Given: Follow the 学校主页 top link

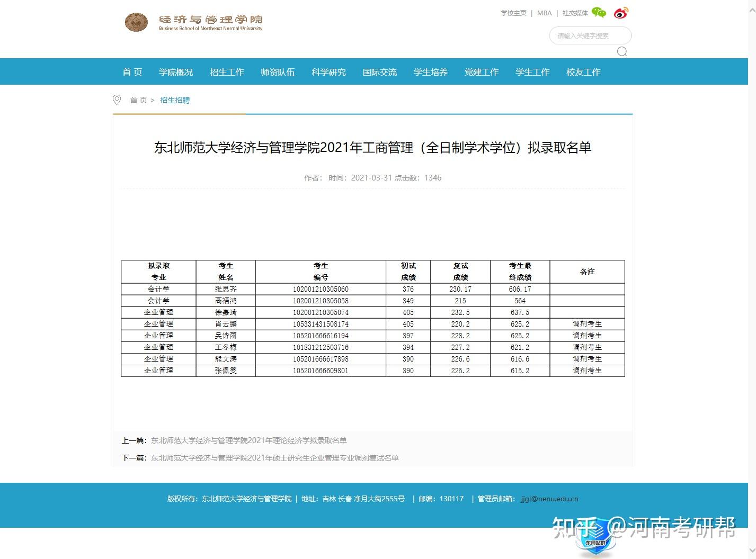Looking at the screenshot, I should pyautogui.click(x=514, y=13).
